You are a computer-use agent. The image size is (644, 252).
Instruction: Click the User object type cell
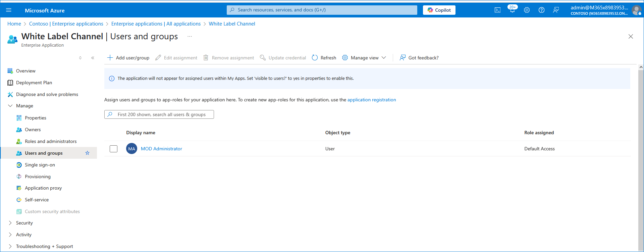[x=330, y=149]
